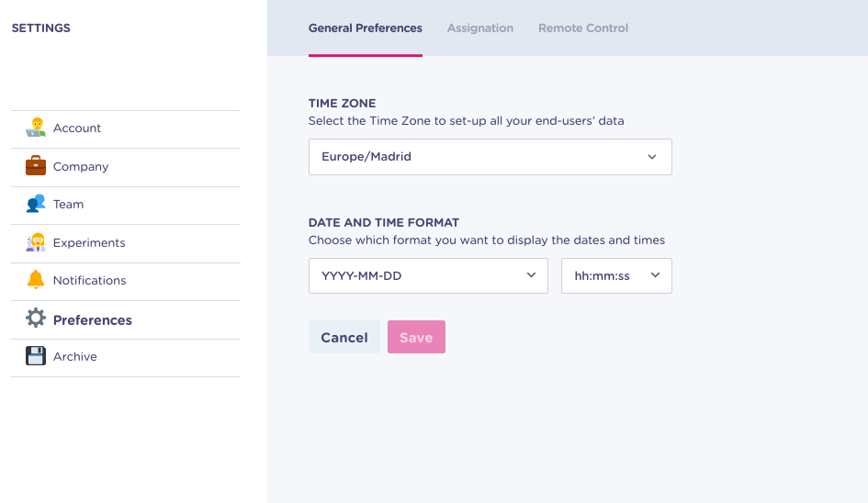
Task: Expand the YYYY-MM-DD date format dropdown
Action: [x=428, y=275]
